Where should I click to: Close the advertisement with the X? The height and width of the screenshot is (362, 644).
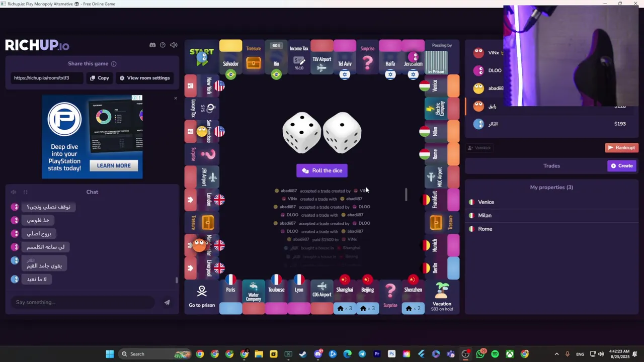pyautogui.click(x=176, y=98)
